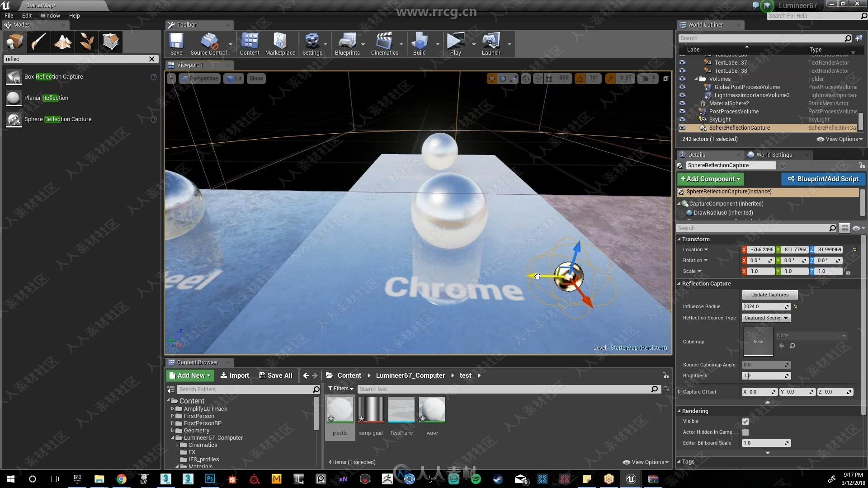The height and width of the screenshot is (488, 868).
Task: Click Editor Billboard Scale value field
Action: pos(766,443)
